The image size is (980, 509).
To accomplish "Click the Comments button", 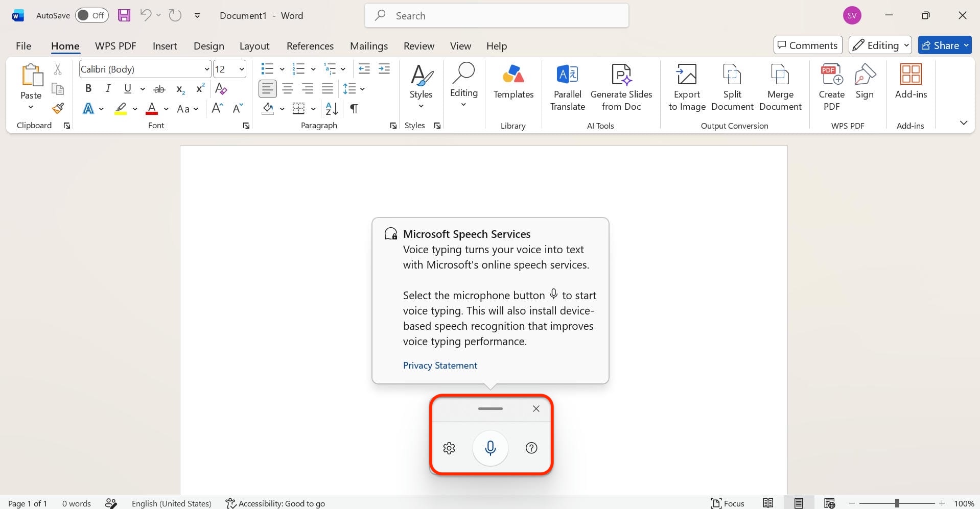I will (808, 45).
